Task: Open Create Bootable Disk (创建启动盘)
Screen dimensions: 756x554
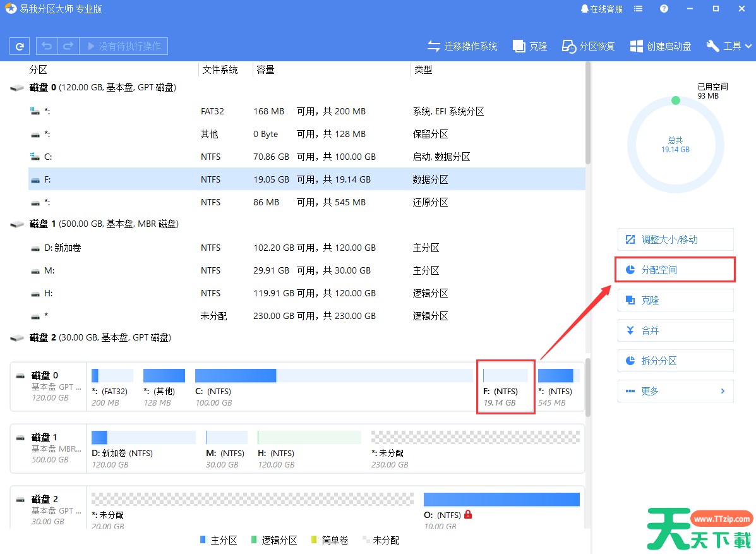Action: click(x=661, y=46)
